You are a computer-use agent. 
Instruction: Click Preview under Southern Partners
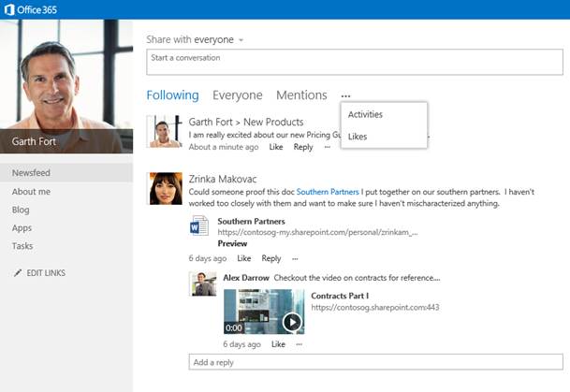pos(232,243)
